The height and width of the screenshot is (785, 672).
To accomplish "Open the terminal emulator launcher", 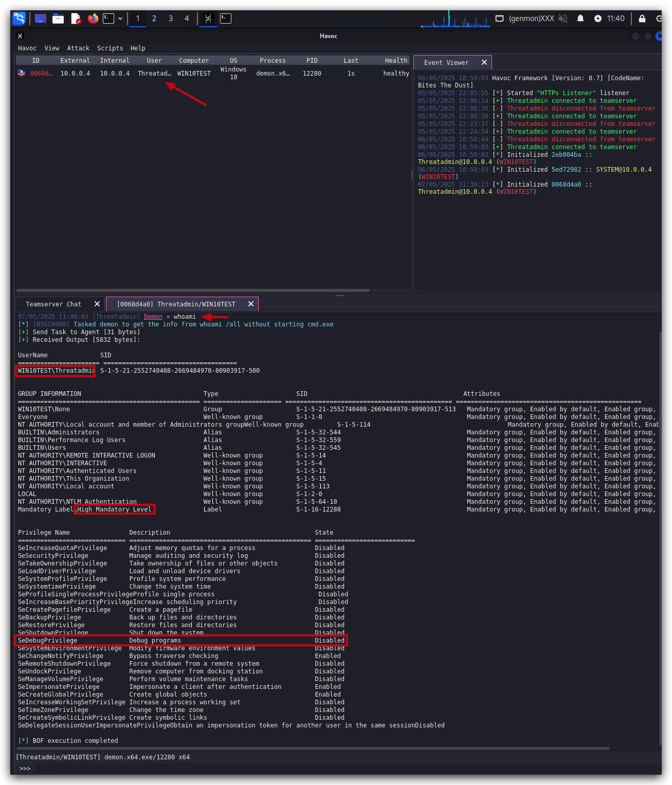I will click(x=108, y=19).
